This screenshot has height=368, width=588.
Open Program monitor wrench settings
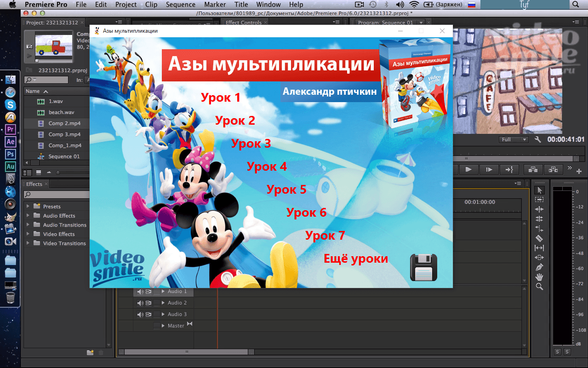tap(538, 139)
